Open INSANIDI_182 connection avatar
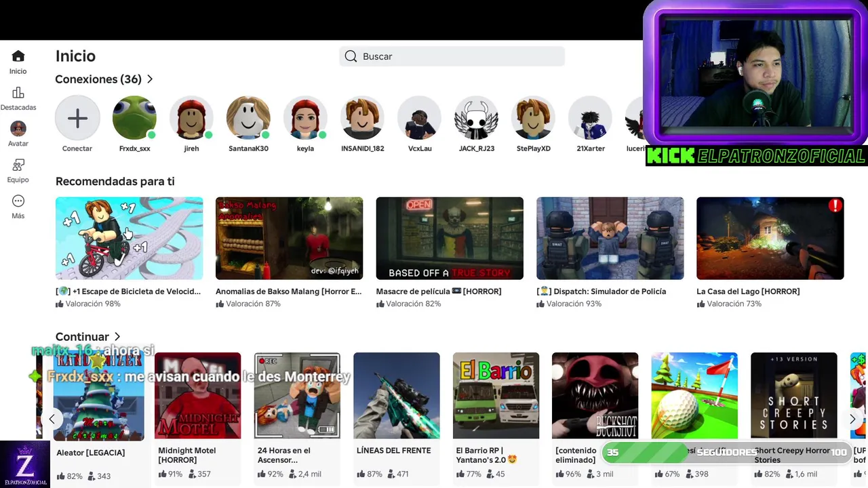Image resolution: width=868 pixels, height=488 pixels. (x=362, y=118)
